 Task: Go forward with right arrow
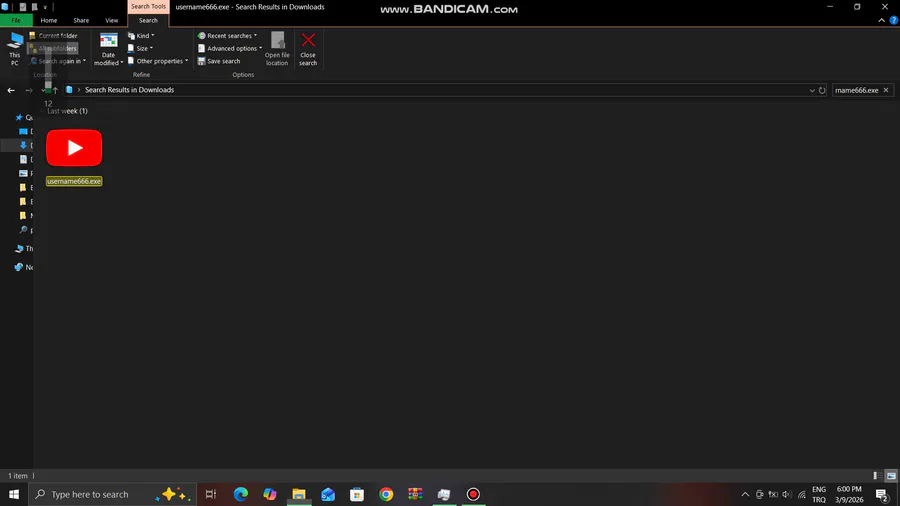[x=29, y=90]
